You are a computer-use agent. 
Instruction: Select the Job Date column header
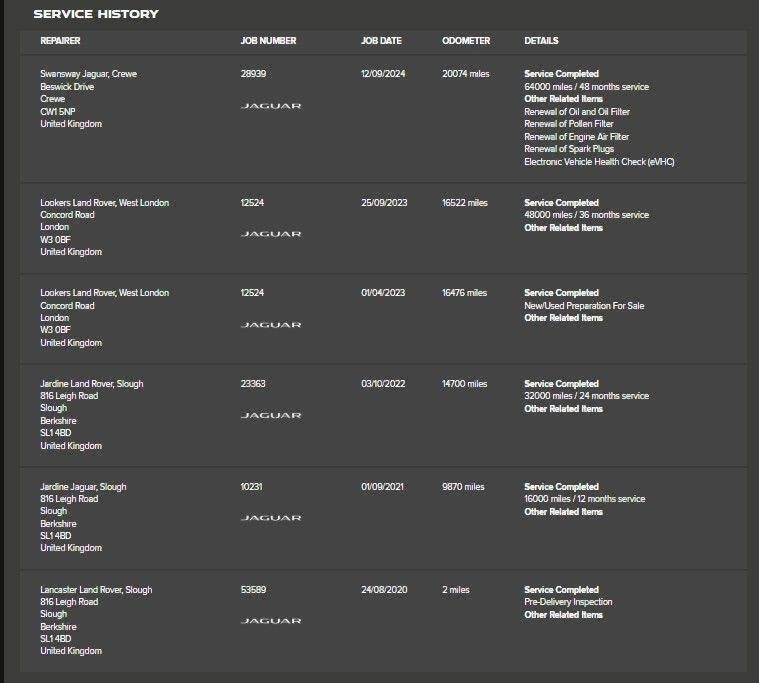point(381,41)
